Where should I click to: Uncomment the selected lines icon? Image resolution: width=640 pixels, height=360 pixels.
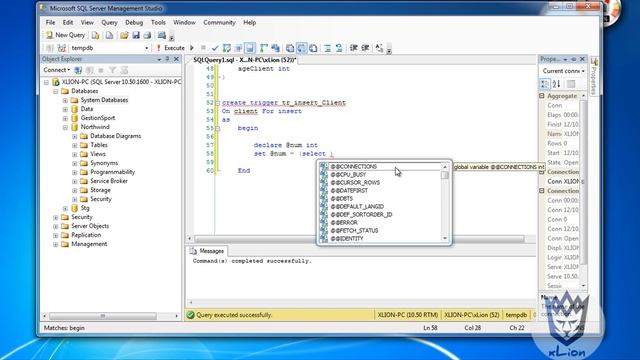339,48
